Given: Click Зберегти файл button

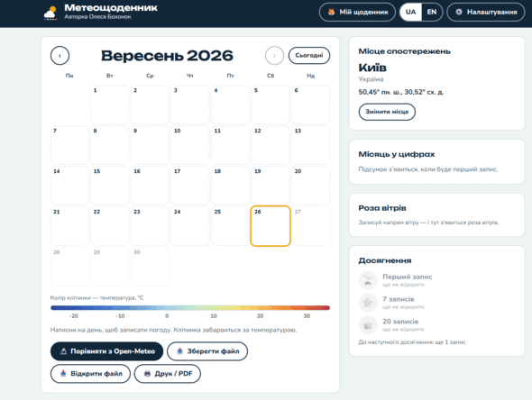Looking at the screenshot, I should click(x=207, y=351).
